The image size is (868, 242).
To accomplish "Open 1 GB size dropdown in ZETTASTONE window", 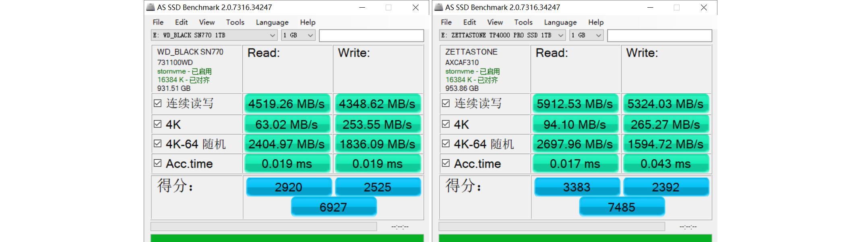I will click(x=586, y=35).
